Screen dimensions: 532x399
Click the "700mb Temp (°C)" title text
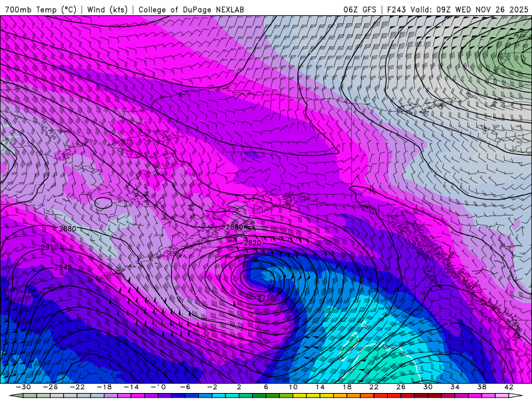(x=41, y=9)
